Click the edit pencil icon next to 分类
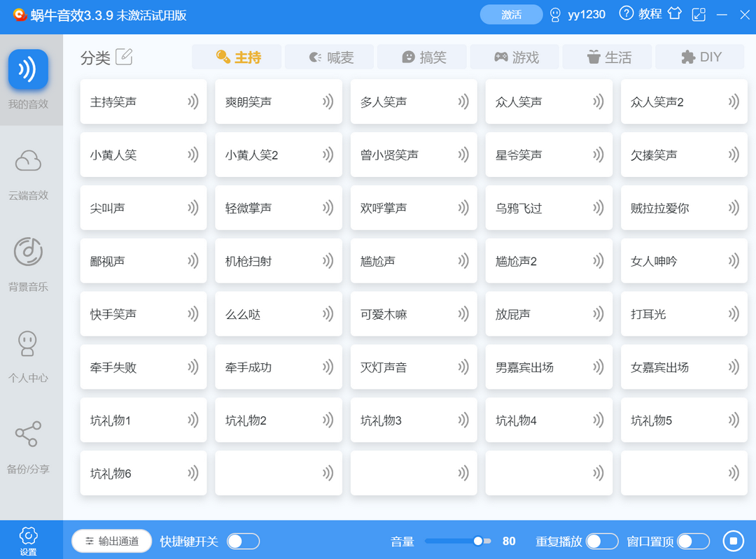The height and width of the screenshot is (559, 756). (x=125, y=58)
